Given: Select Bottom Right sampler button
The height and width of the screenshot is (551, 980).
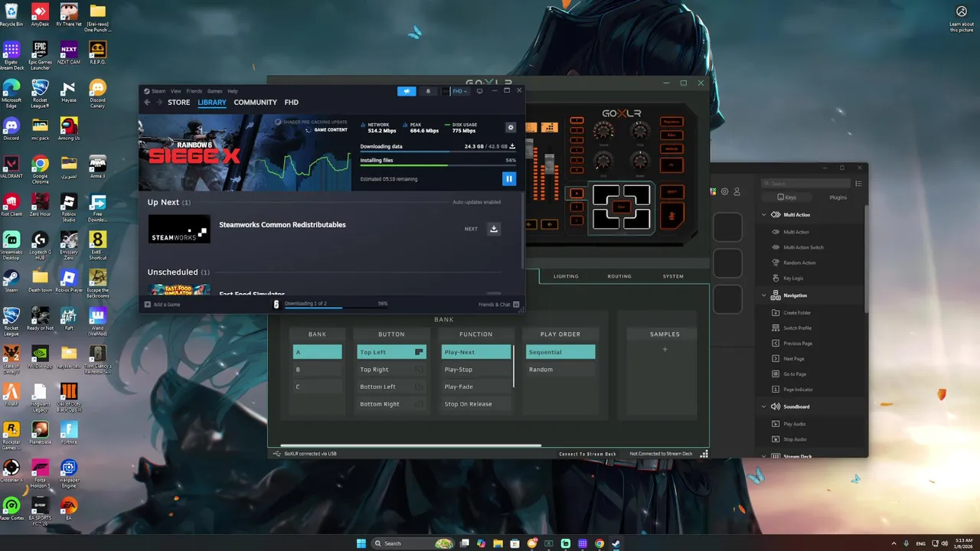Looking at the screenshot, I should (391, 404).
